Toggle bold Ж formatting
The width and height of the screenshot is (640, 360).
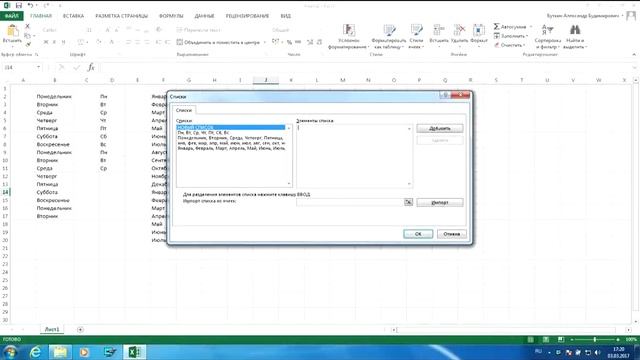(x=46, y=42)
